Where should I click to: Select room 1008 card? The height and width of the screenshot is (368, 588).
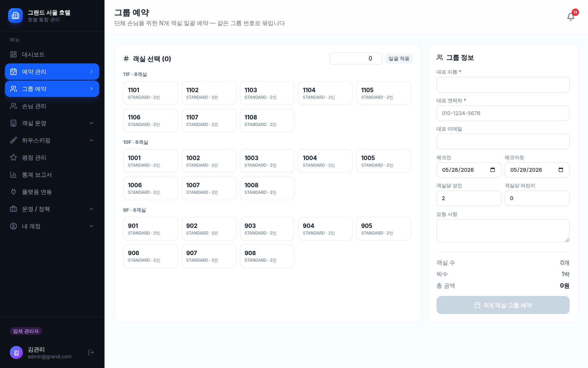point(267,188)
